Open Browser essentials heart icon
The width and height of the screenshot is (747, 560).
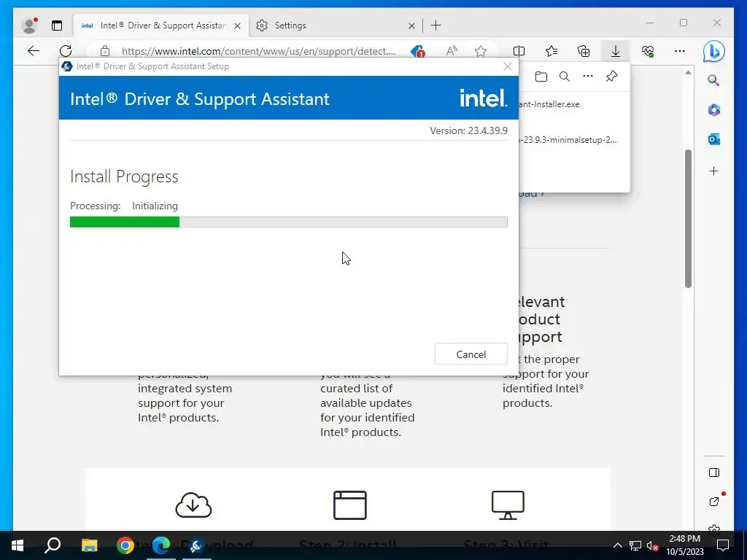pyautogui.click(x=648, y=51)
